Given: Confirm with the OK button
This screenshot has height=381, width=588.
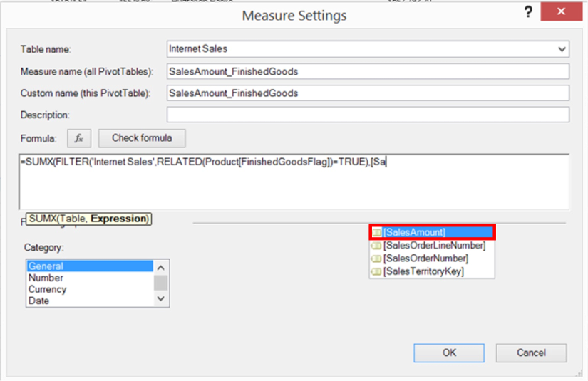Looking at the screenshot, I should [449, 352].
